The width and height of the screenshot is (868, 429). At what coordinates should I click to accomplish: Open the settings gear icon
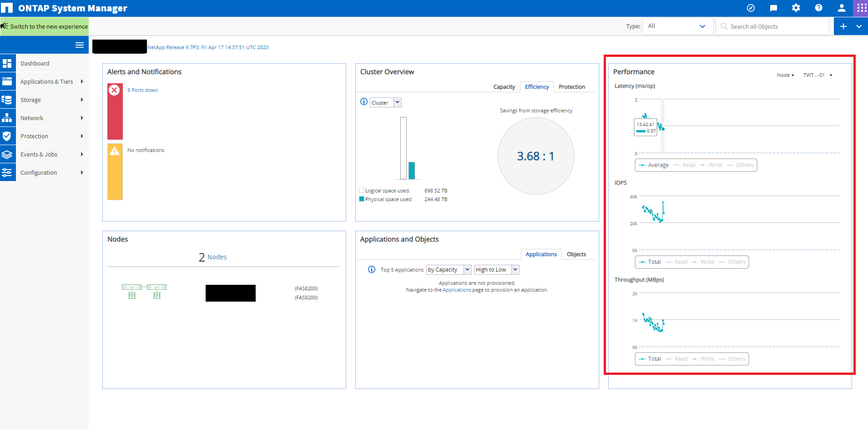[796, 8]
